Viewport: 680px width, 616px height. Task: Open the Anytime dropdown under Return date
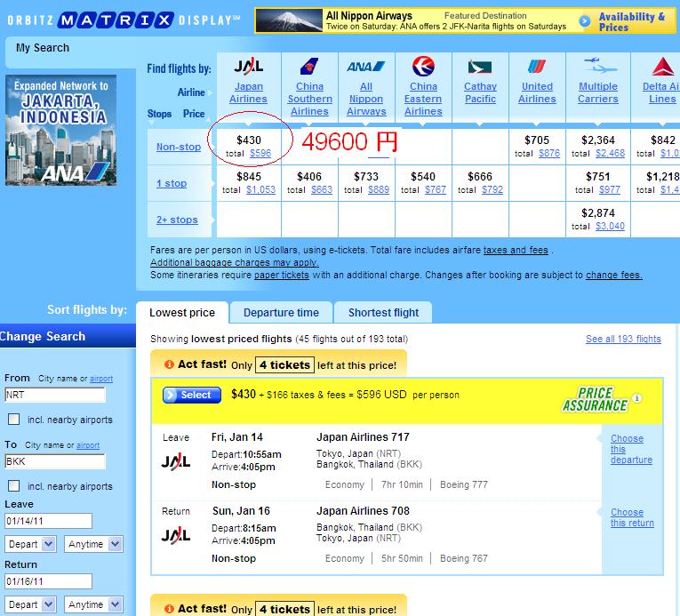[x=93, y=604]
